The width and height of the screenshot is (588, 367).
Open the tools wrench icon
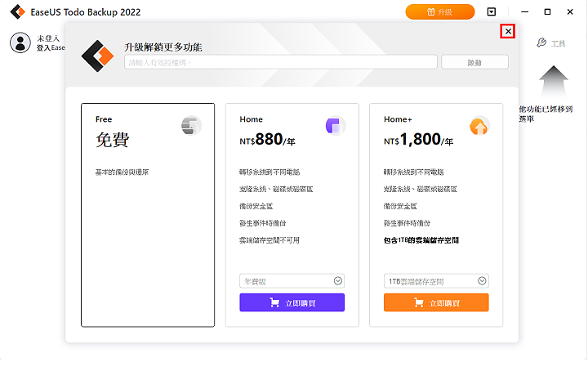541,43
